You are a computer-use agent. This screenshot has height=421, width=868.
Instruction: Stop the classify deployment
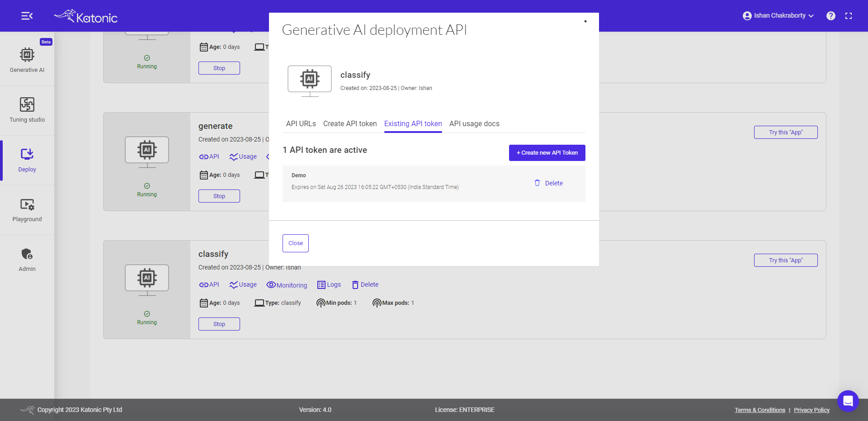pyautogui.click(x=219, y=324)
